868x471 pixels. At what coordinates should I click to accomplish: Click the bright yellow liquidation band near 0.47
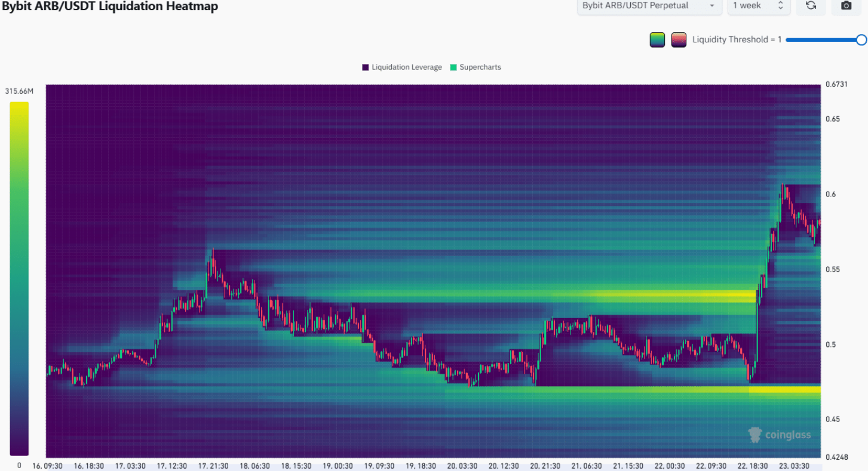pyautogui.click(x=785, y=390)
